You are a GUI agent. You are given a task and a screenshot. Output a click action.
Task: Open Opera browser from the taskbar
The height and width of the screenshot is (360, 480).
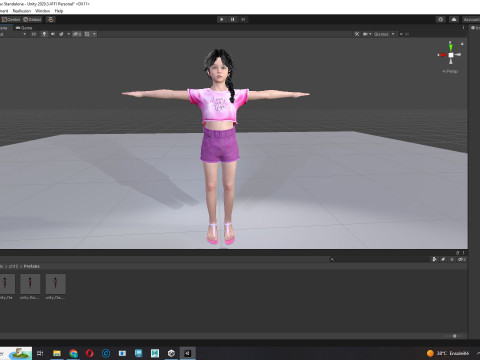[89, 353]
